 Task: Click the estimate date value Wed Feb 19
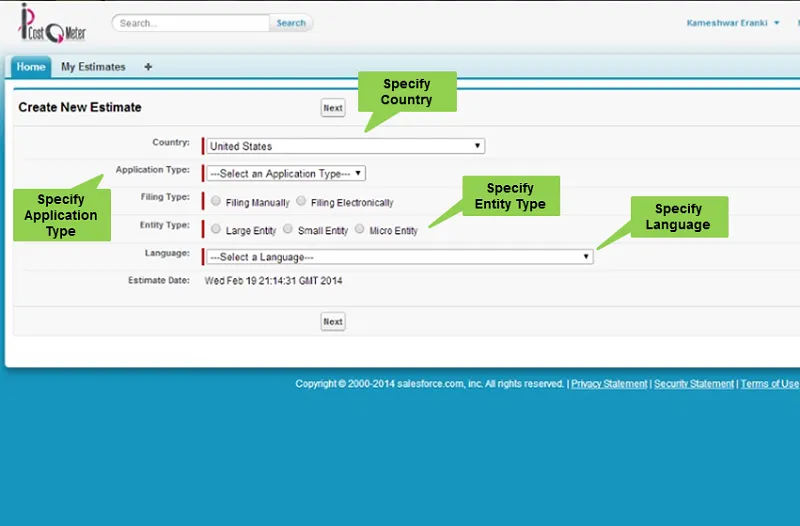click(x=273, y=281)
